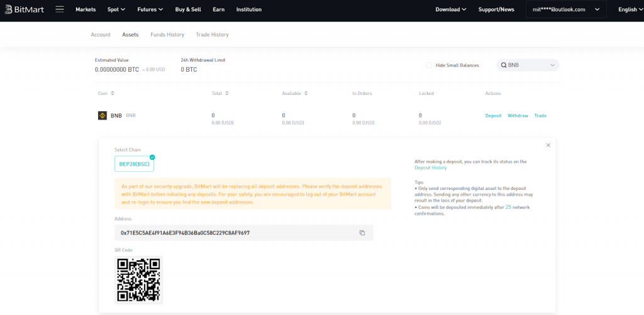This screenshot has width=644, height=315.
Task: Click the BNB coin icon
Action: pos(103,116)
